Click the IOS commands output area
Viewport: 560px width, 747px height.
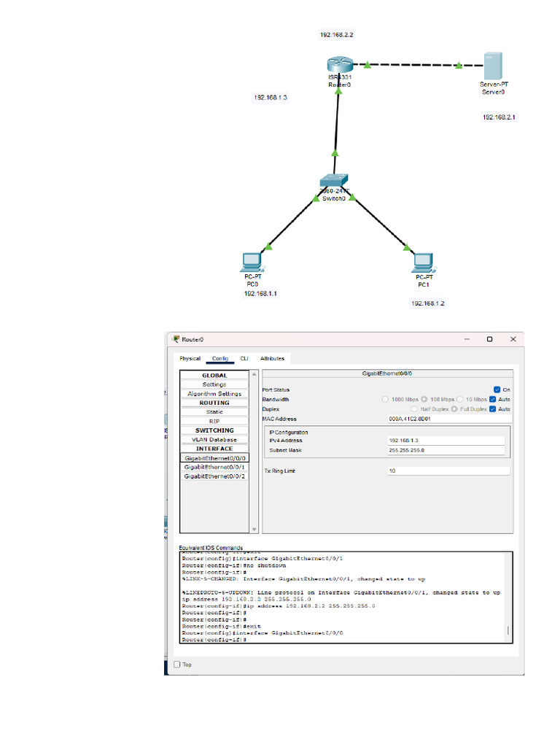tap(343, 597)
